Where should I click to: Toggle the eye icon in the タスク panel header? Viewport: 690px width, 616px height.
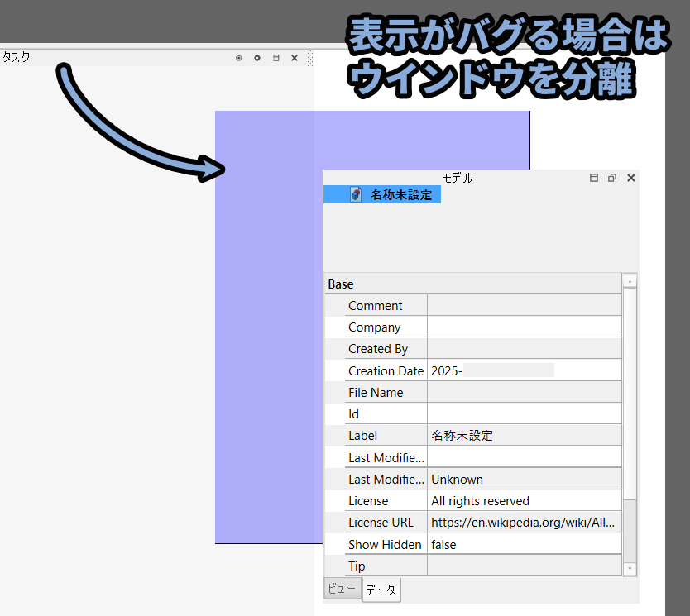pos(239,58)
